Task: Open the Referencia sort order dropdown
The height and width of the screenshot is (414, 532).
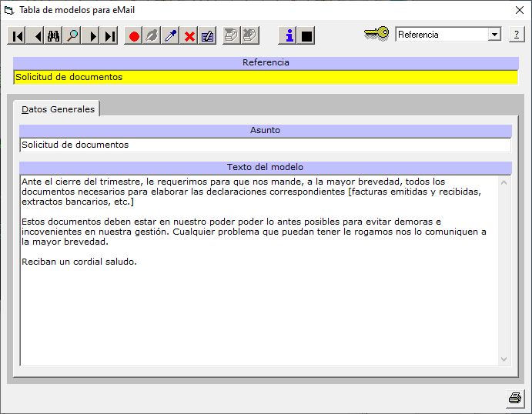Action: pos(494,35)
